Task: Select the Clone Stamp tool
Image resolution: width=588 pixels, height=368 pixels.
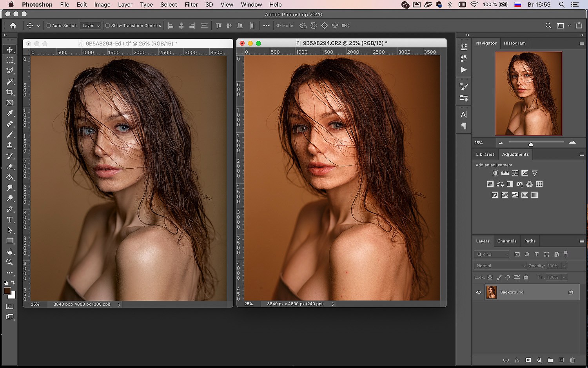Action: [x=10, y=145]
